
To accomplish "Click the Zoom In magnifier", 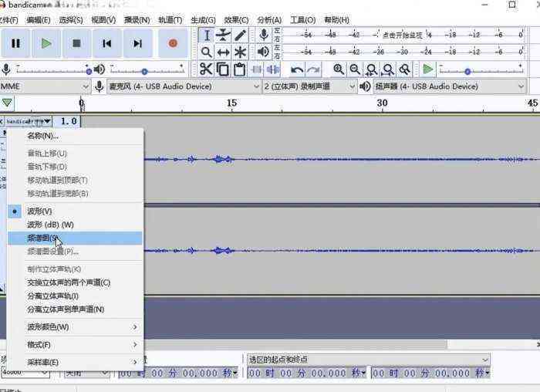I will [339, 69].
